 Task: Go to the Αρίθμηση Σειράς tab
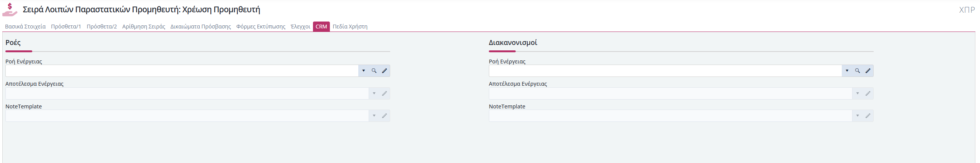point(144,27)
